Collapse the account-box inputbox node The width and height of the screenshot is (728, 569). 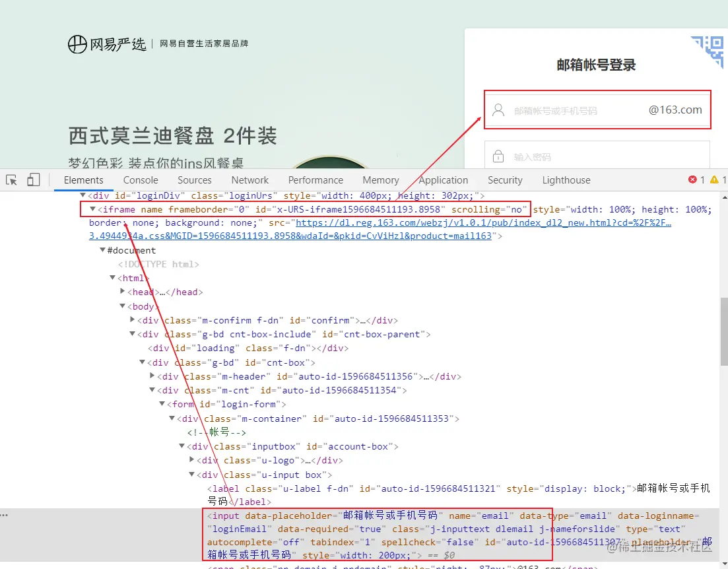coord(182,446)
